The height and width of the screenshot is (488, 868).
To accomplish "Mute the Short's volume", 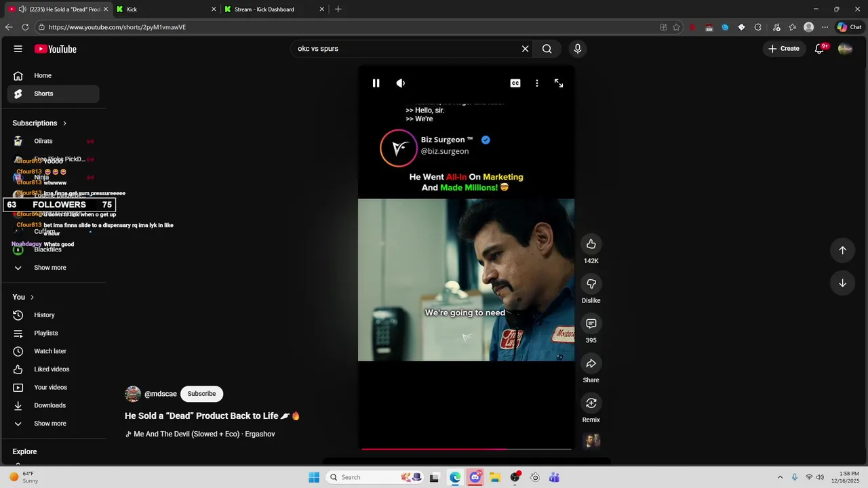I will pyautogui.click(x=401, y=83).
